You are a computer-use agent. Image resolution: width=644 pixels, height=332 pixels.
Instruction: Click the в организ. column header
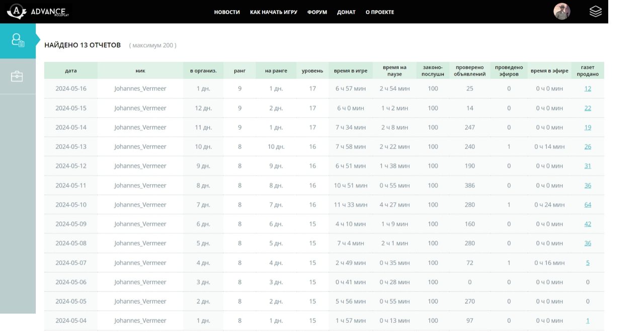[203, 70]
